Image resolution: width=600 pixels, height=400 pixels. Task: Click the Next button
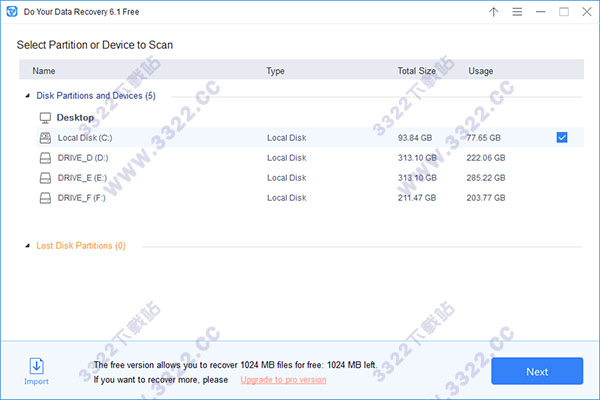coord(537,371)
